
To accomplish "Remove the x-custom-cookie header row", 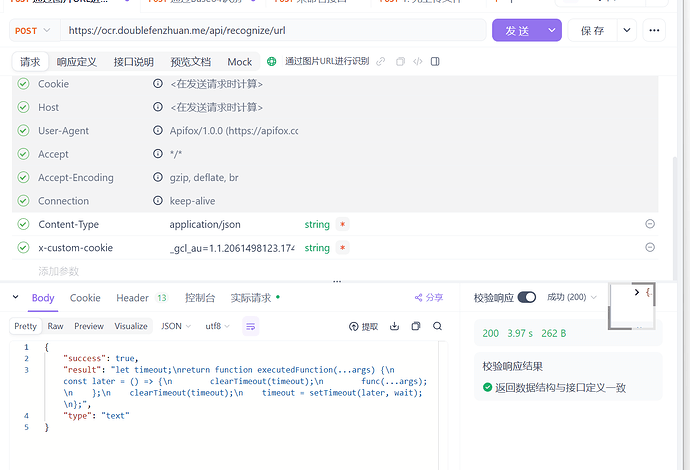I will click(x=650, y=247).
